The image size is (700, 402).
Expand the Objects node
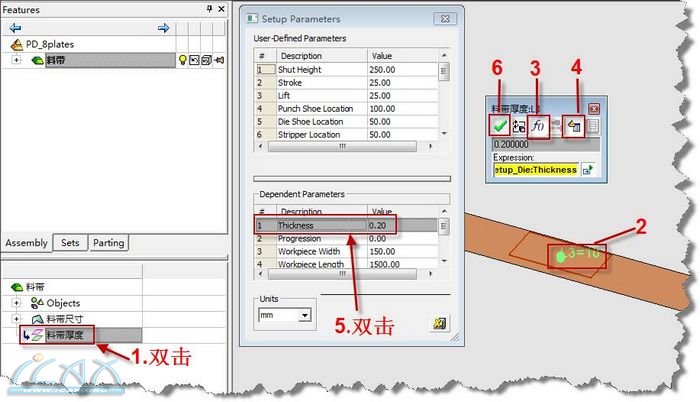click(x=16, y=303)
